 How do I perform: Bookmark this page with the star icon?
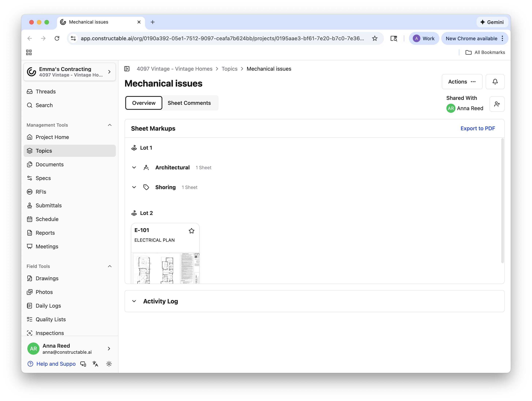click(375, 39)
